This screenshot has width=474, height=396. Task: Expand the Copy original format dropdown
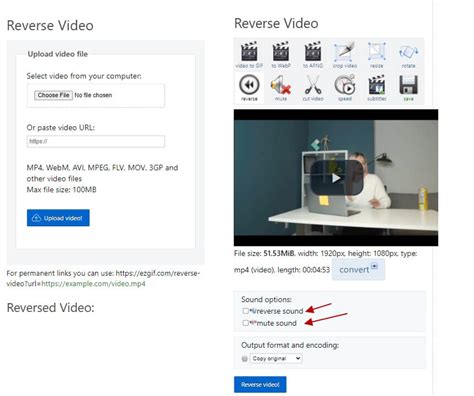(276, 359)
